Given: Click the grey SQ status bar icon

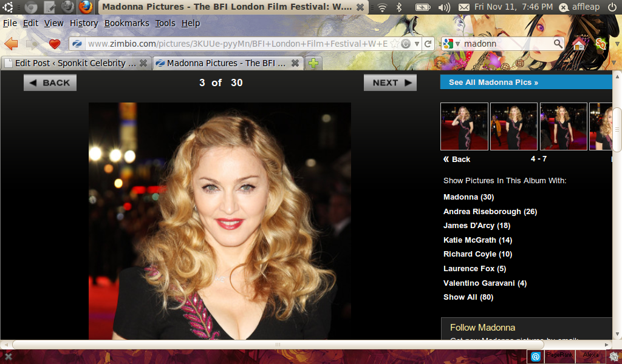Looking at the screenshot, I should click(614, 357).
